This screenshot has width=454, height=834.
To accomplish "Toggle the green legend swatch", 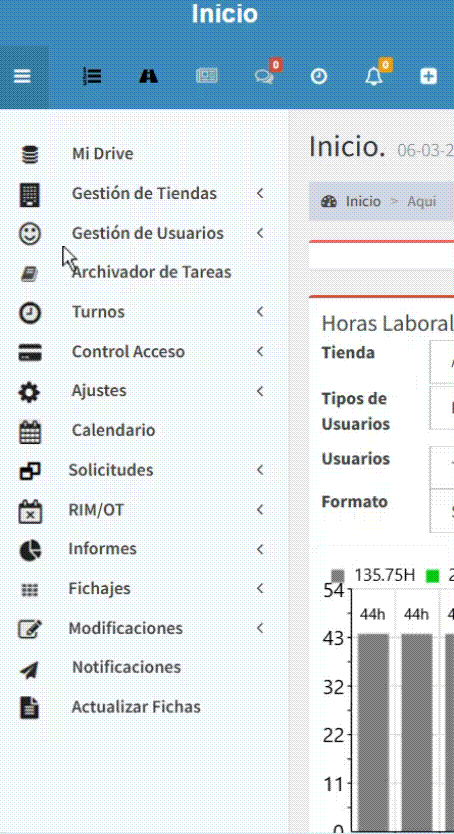I will [432, 576].
